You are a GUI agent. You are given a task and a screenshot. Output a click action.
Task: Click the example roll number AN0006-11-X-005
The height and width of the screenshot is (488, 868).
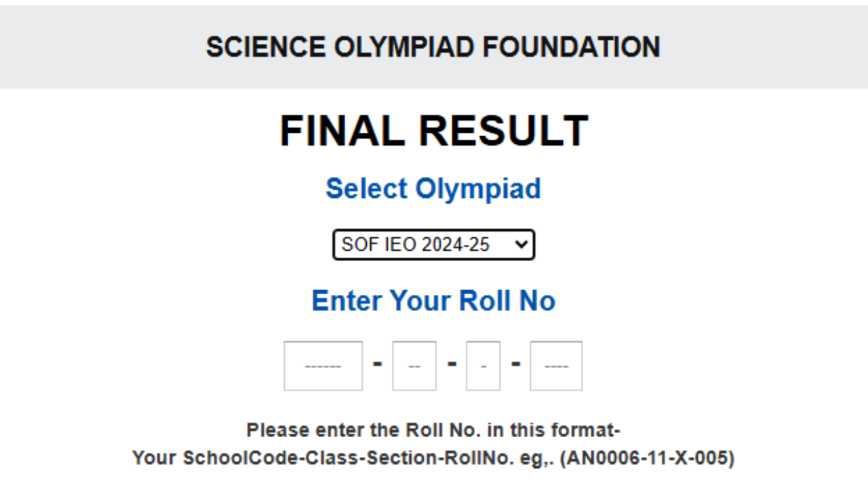point(647,458)
